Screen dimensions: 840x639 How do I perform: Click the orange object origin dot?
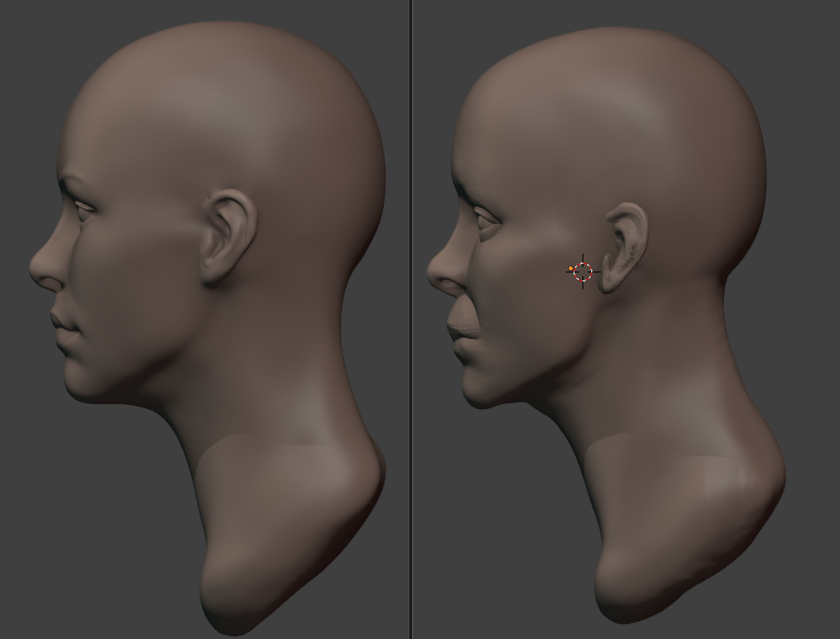tap(571, 268)
